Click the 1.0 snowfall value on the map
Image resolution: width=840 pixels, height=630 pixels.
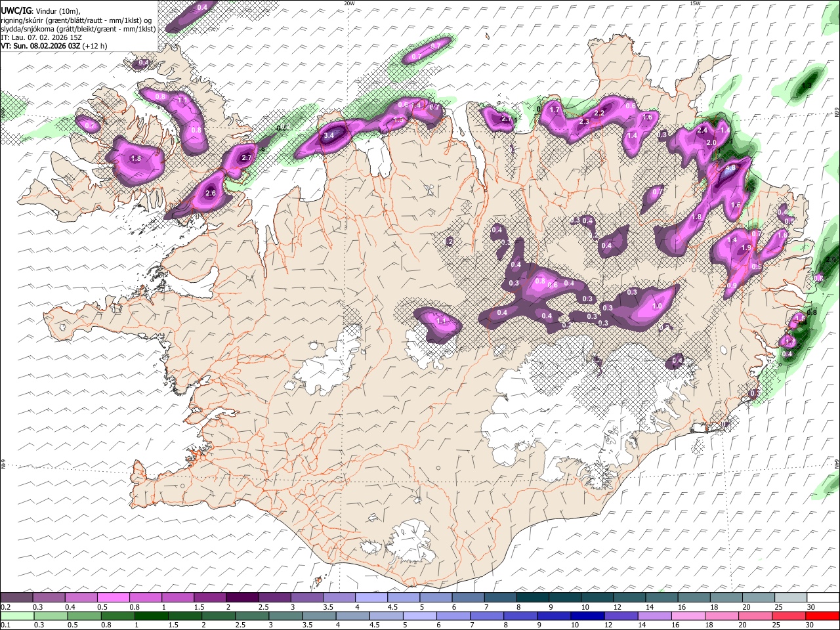[x=657, y=306]
